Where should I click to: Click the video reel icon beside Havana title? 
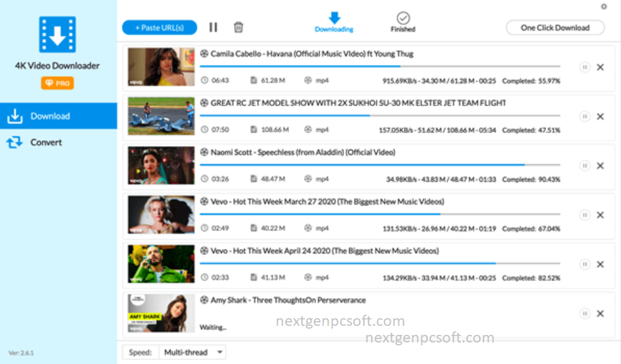tap(204, 53)
